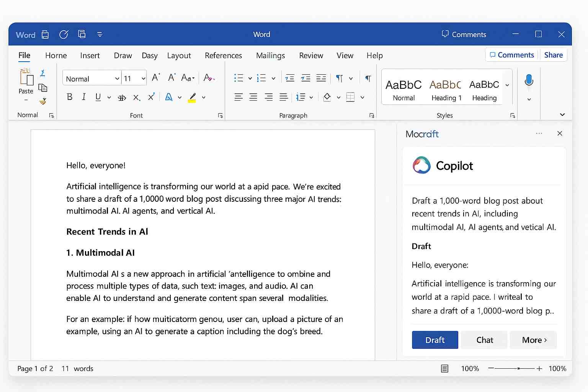
Task: Open the Normal font name dropdown
Action: [x=117, y=78]
